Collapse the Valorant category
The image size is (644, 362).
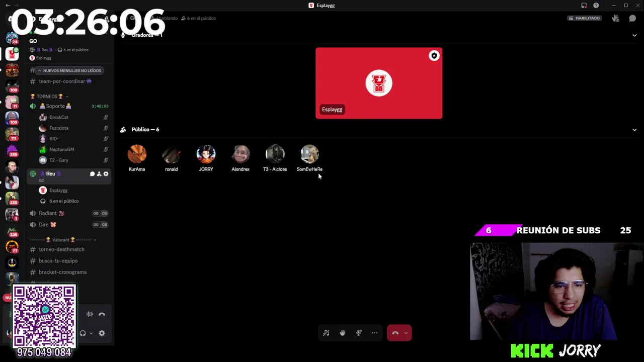click(x=63, y=240)
